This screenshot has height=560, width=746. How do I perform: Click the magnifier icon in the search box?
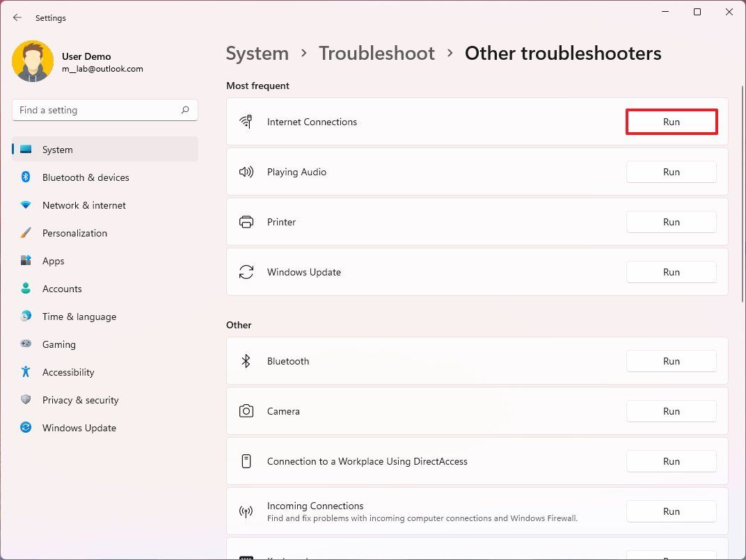(x=185, y=110)
